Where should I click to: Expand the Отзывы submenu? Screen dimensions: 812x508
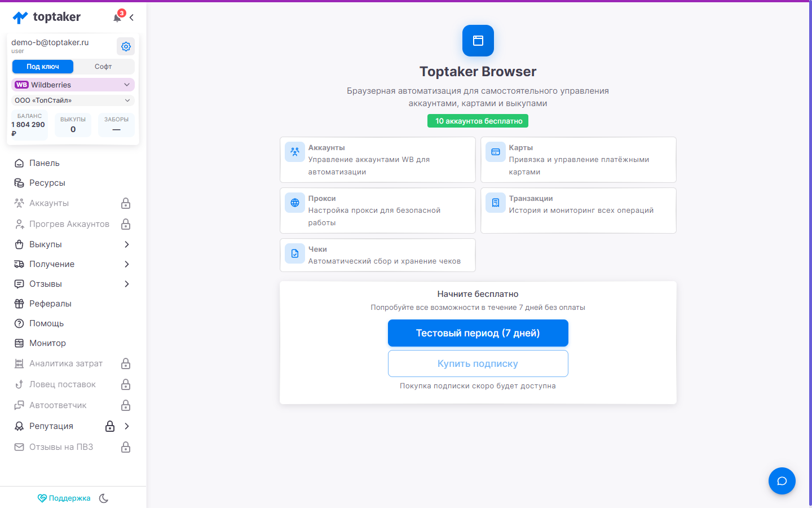click(x=127, y=284)
